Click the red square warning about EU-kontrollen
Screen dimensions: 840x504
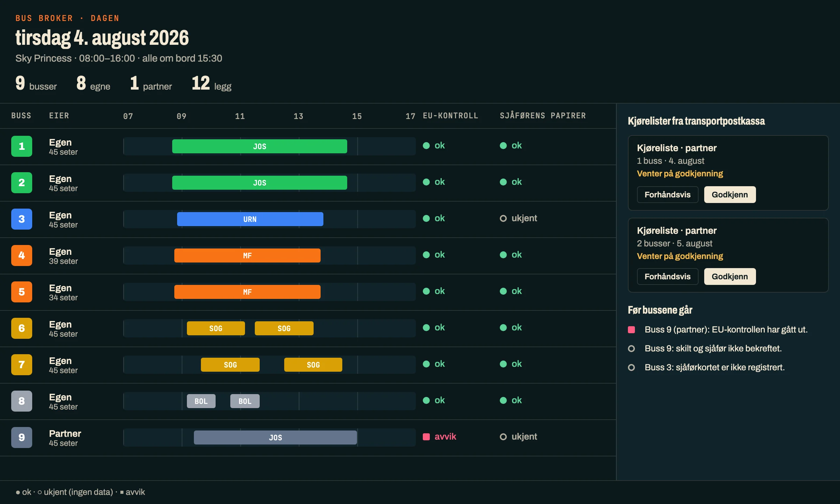tap(631, 330)
